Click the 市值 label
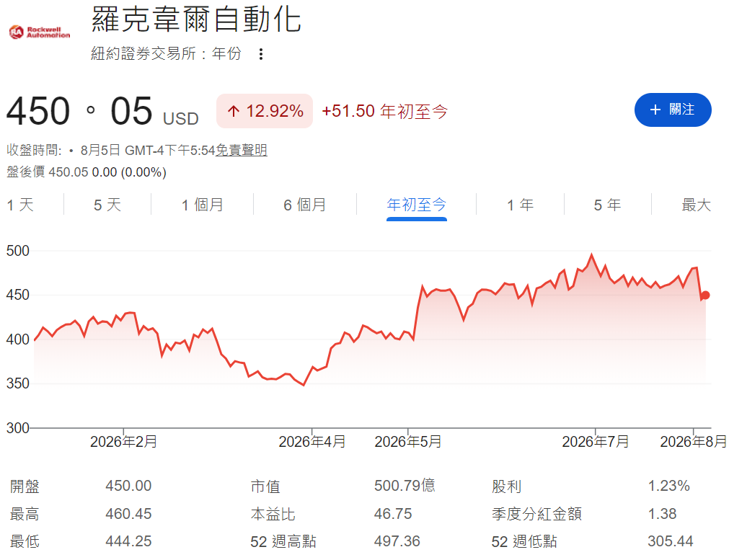Screen dimensions: 729x560 tap(265, 486)
